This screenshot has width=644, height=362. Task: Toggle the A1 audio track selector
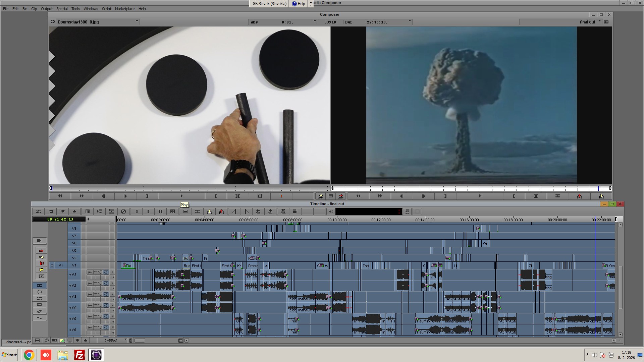click(x=74, y=275)
